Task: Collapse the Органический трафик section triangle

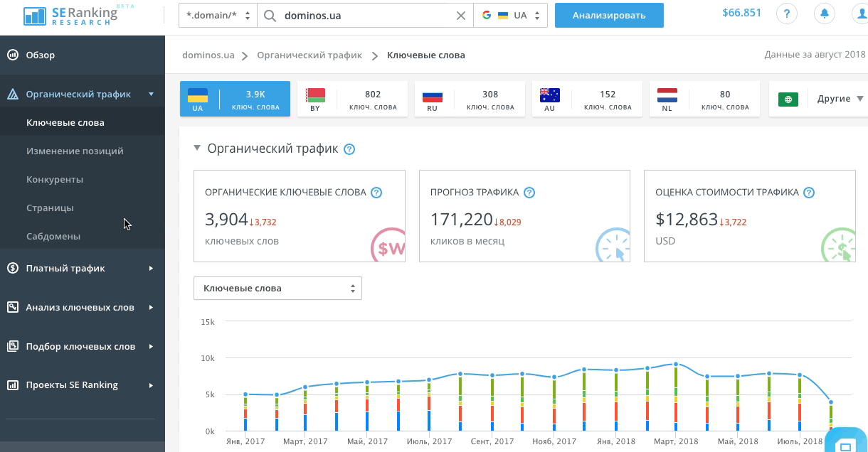Action: point(197,149)
